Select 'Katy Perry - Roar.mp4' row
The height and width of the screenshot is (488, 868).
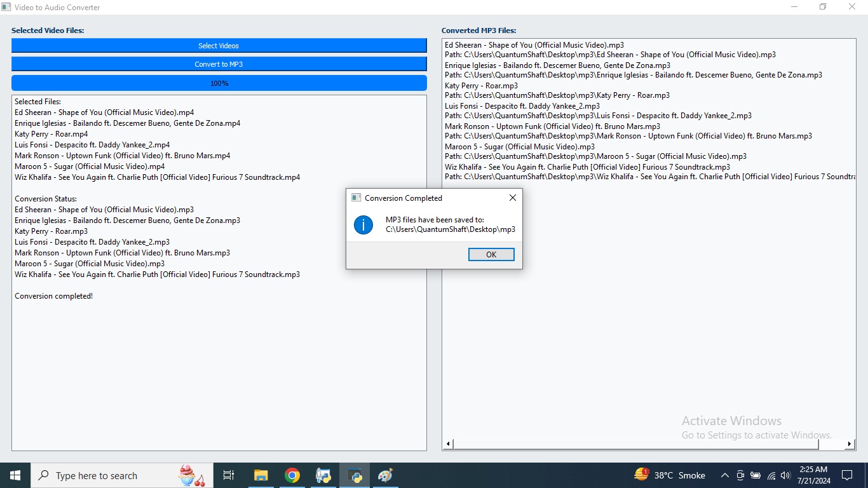[51, 134]
